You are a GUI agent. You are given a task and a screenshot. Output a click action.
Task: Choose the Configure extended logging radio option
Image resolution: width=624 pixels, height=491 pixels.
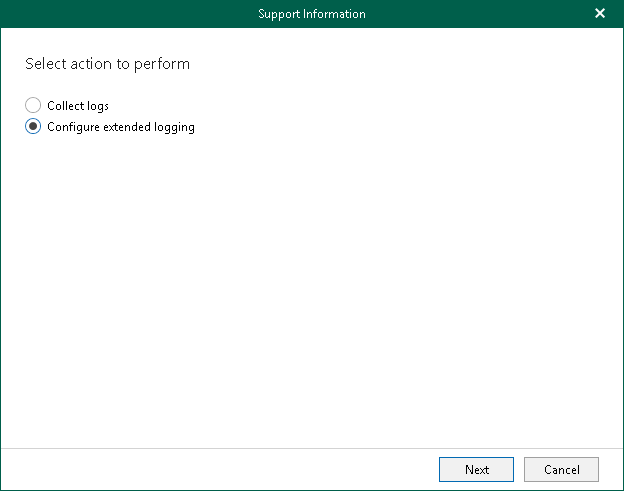click(33, 127)
